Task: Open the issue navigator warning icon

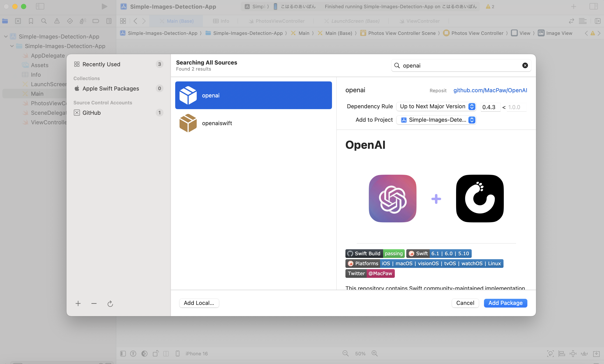Action: point(57,21)
